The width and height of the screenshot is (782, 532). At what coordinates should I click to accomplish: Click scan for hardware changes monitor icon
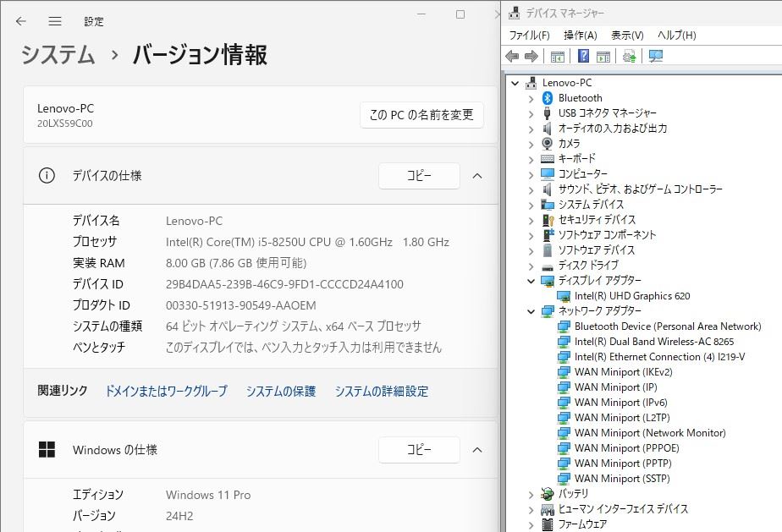pos(655,56)
